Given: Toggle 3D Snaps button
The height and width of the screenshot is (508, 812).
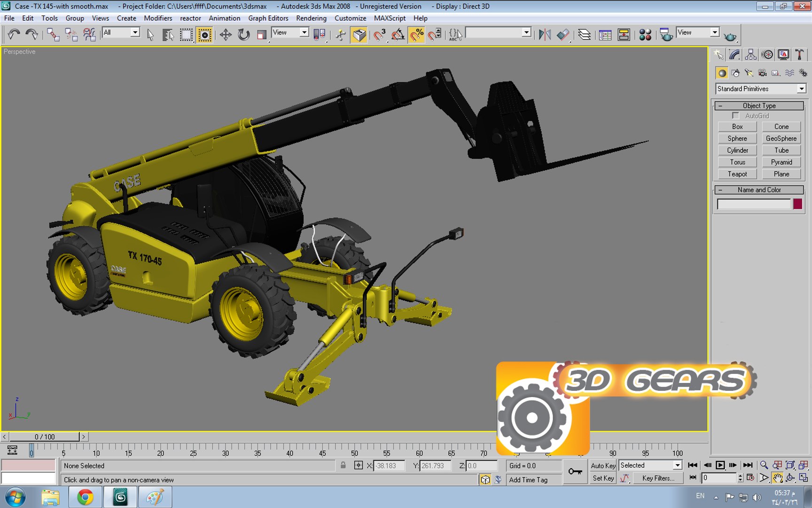Looking at the screenshot, I should (379, 35).
